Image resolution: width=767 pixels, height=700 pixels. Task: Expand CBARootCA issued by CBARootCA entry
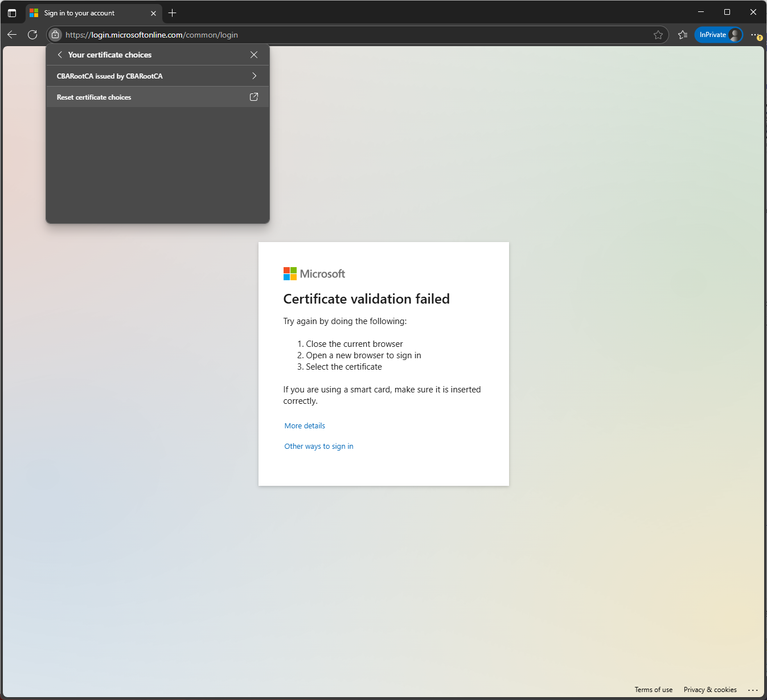(x=158, y=76)
